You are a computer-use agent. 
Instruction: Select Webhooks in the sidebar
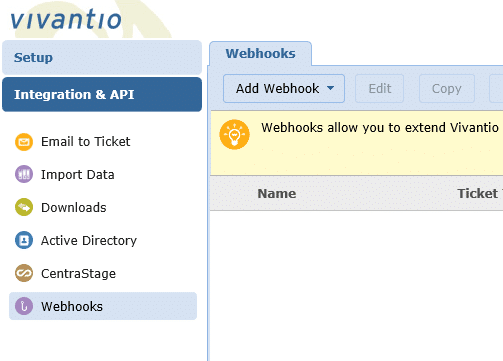[103, 306]
